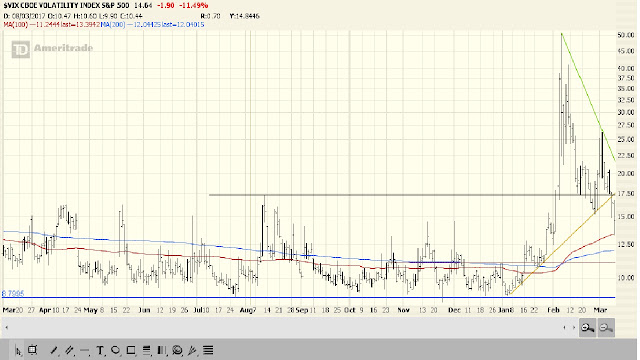Select the crosshair grid selection tool
Image resolution: width=640 pixels, height=360 pixels.
pos(32,350)
